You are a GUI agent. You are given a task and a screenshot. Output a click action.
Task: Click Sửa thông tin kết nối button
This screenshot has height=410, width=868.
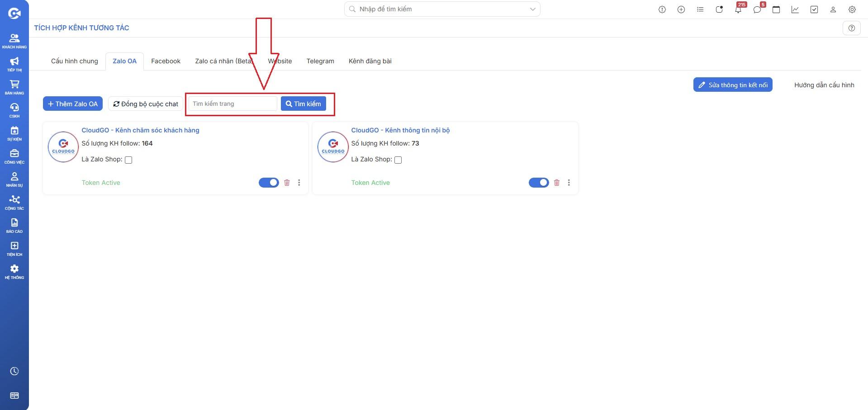733,85
